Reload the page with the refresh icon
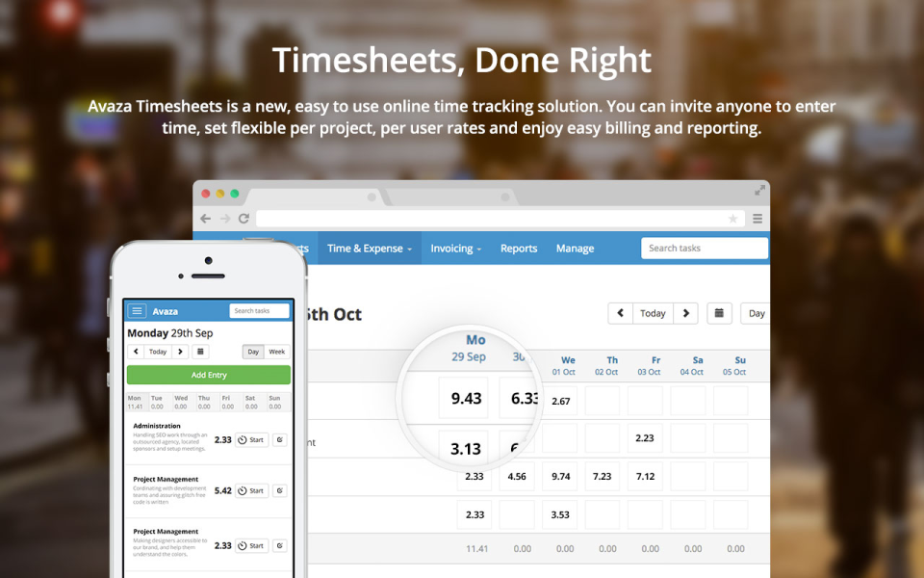This screenshot has width=924, height=578. 244,219
